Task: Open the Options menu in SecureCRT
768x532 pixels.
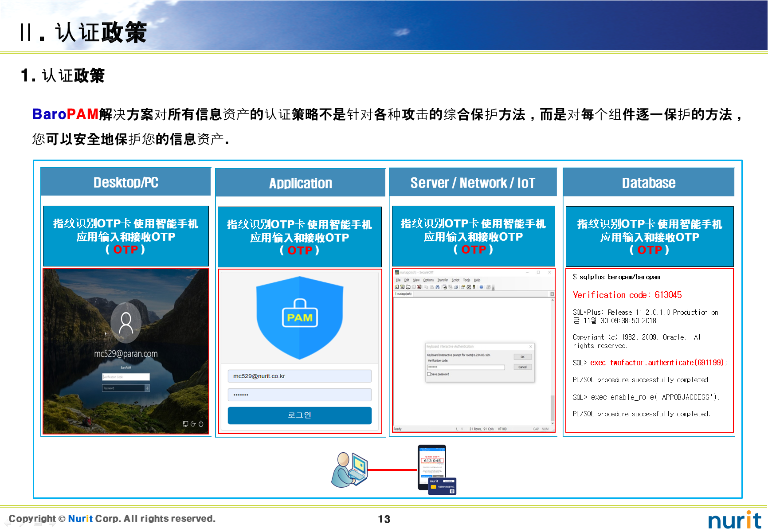Action: pos(428,280)
